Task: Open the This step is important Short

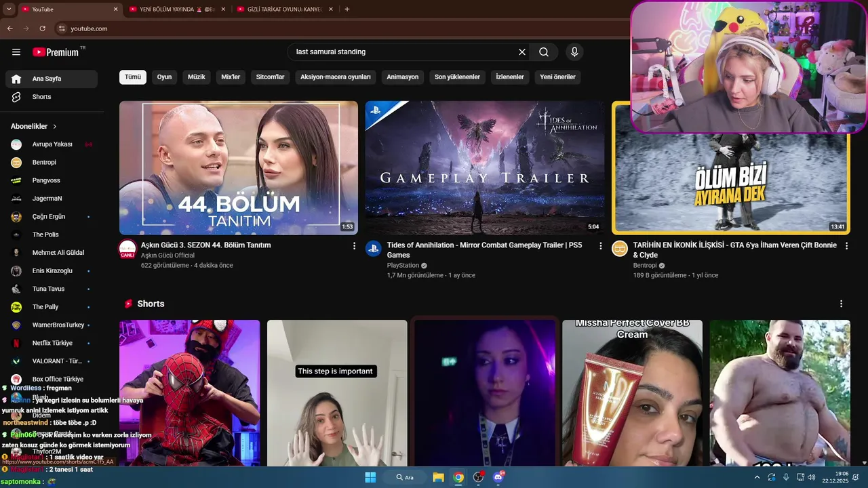Action: 337,393
